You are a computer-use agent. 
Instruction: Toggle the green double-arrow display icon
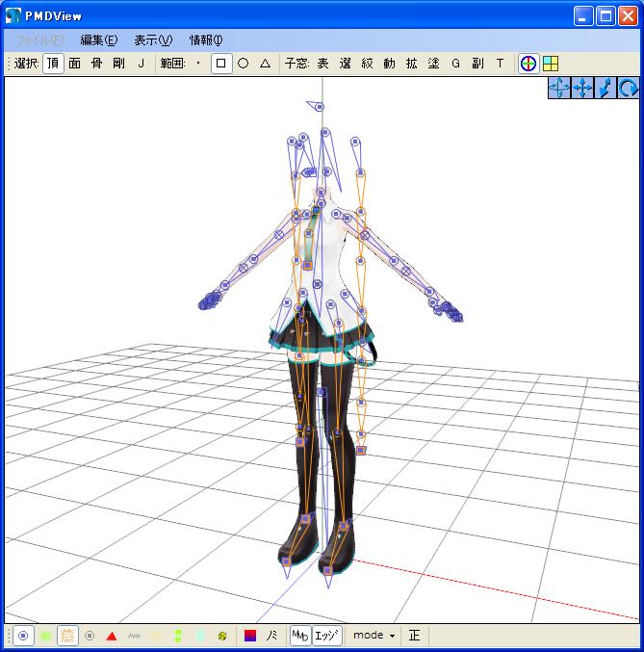click(x=178, y=636)
